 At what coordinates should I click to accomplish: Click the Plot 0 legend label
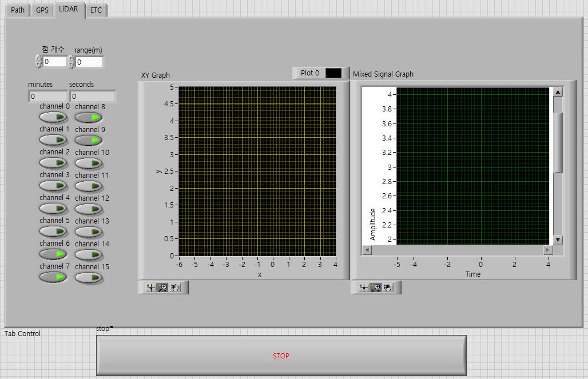tap(310, 73)
